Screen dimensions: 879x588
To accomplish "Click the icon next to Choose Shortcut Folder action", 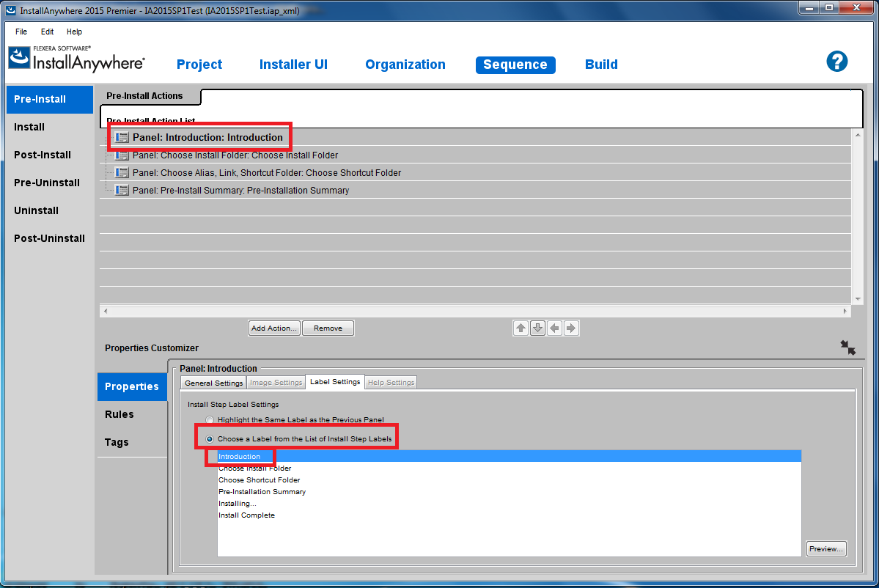I will 122,172.
